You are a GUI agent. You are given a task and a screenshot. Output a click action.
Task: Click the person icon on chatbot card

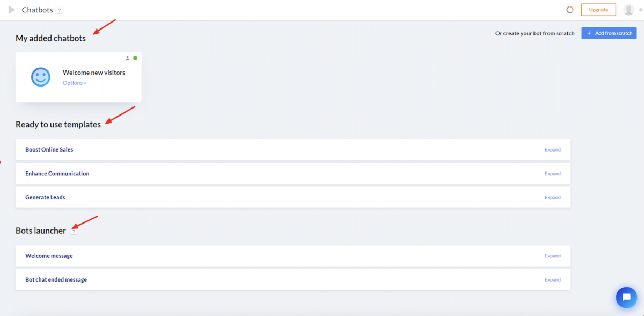click(128, 58)
